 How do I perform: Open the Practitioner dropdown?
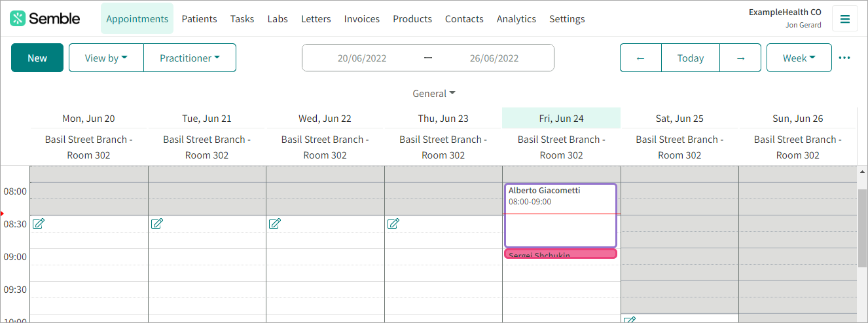190,58
